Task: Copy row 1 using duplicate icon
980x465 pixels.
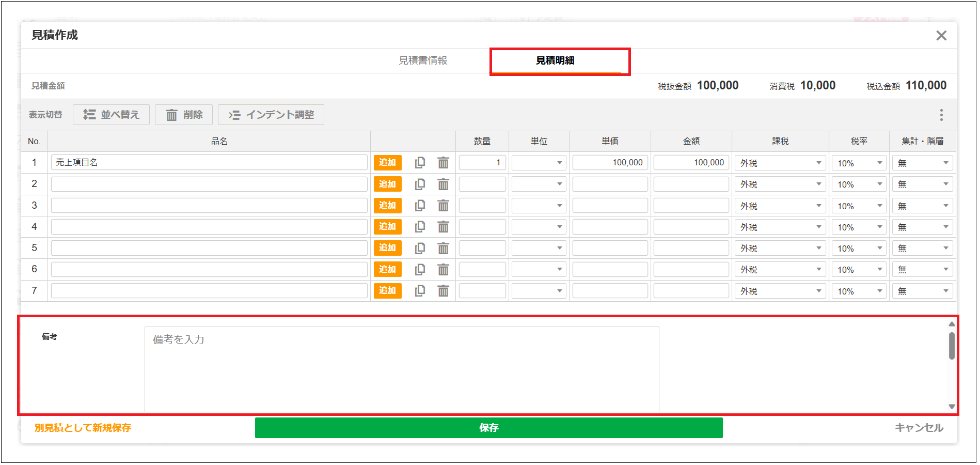Action: pos(420,163)
